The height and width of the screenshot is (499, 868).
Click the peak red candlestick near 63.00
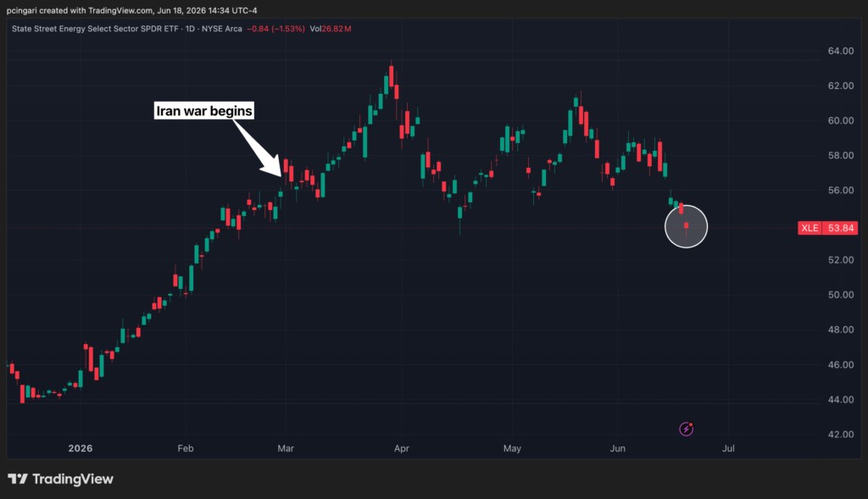tap(392, 75)
